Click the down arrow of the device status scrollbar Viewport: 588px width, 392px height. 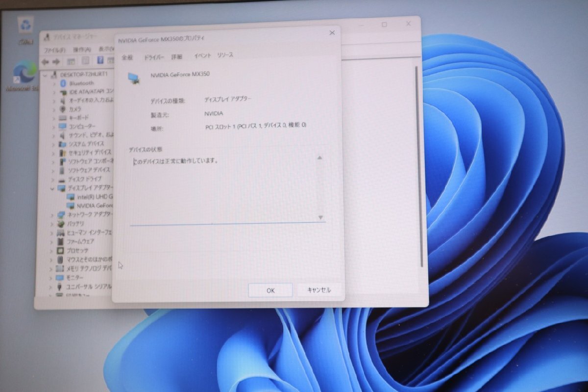tap(320, 217)
